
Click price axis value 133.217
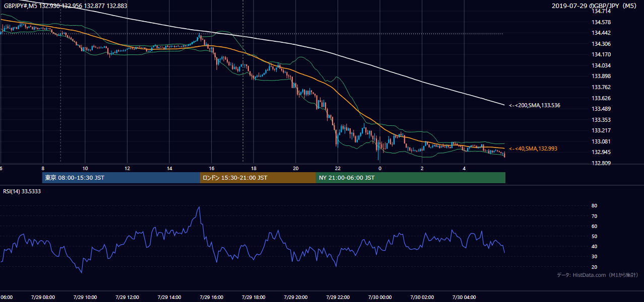point(600,130)
